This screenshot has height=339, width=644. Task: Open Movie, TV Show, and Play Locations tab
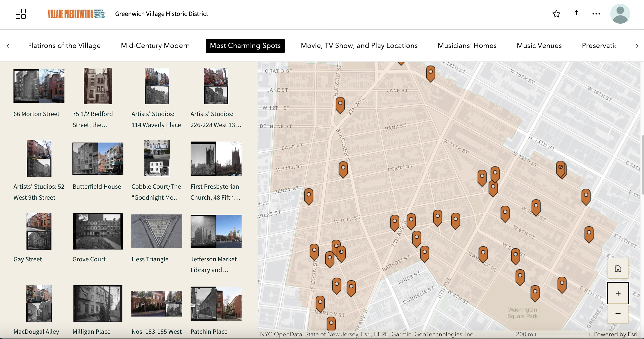click(x=359, y=46)
